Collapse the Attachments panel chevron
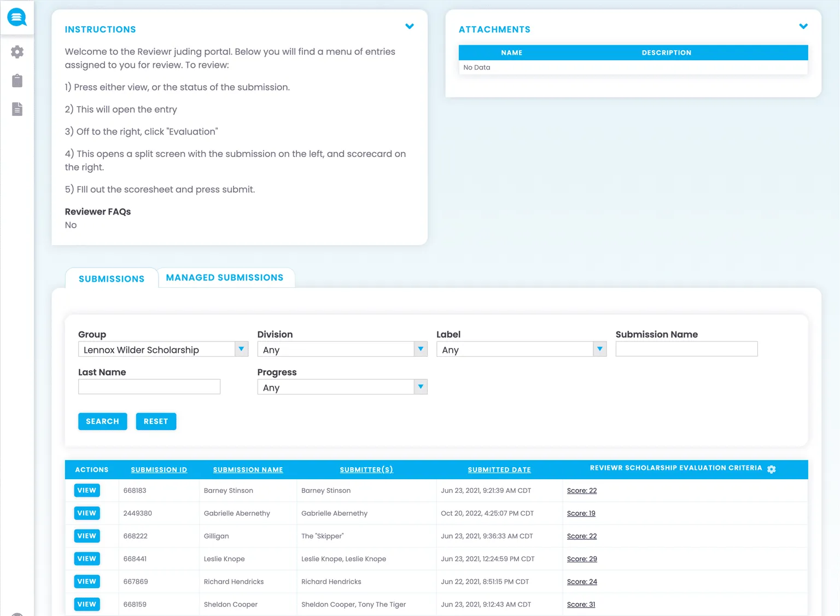Viewport: 840px width, 616px height. (803, 26)
